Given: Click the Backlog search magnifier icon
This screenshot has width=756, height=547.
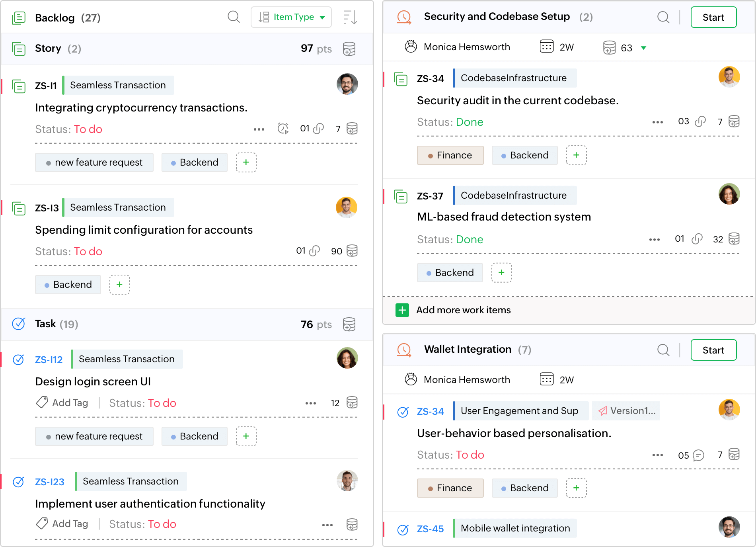Looking at the screenshot, I should point(234,17).
